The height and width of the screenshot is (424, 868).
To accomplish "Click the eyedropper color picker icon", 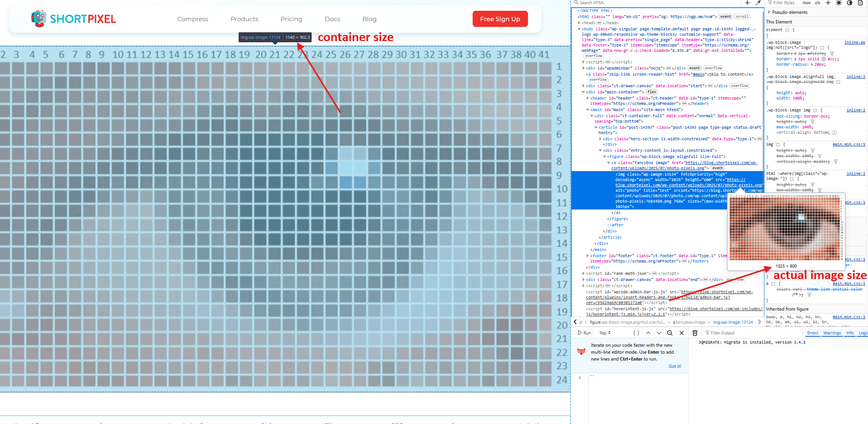I will pos(758,3).
